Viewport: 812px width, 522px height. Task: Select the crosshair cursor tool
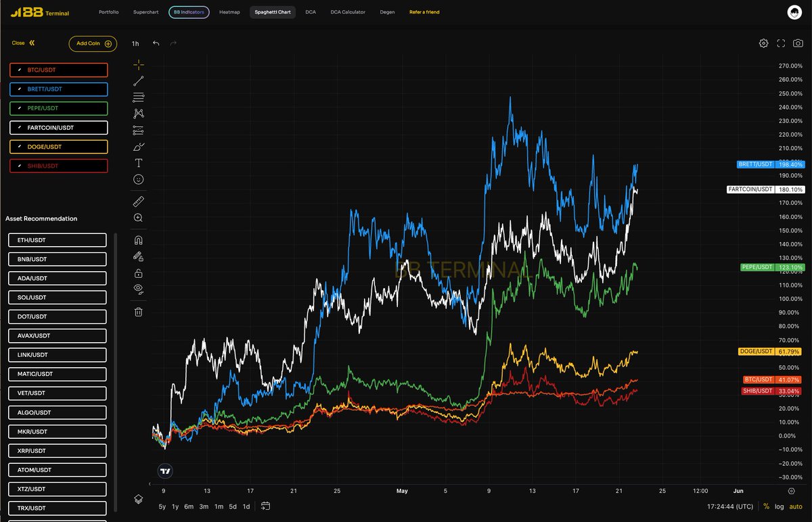click(x=139, y=65)
